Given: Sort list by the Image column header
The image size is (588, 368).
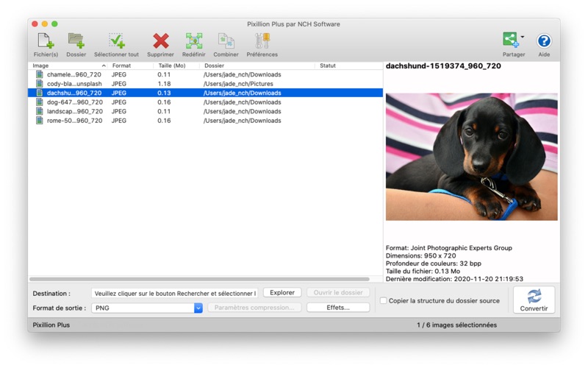Looking at the screenshot, I should point(68,66).
